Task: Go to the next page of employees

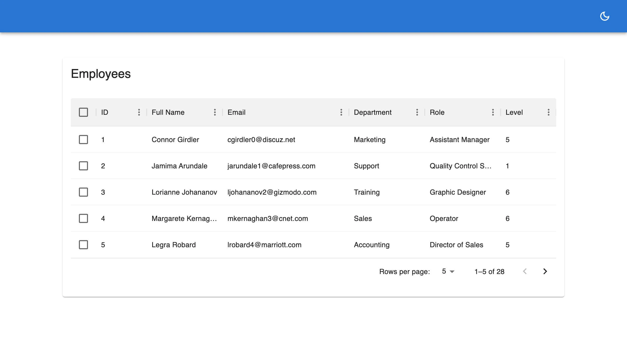Action: click(545, 271)
